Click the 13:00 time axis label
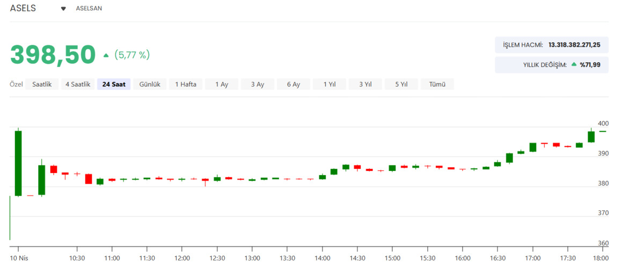This screenshot has width=644, height=277. tap(252, 258)
